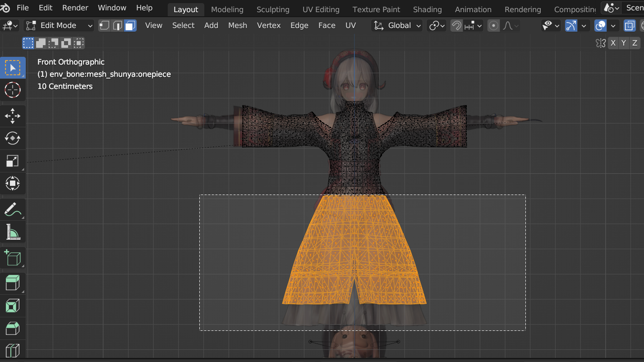Image resolution: width=644 pixels, height=362 pixels.
Task: Select the Scale tool
Action: pos(13,161)
